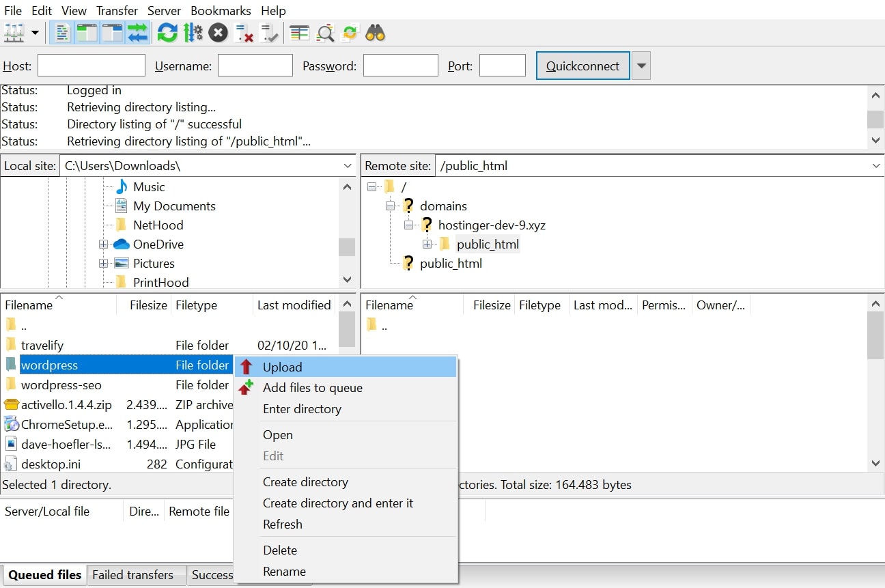Select the top-level public_html with question mark

coord(451,263)
